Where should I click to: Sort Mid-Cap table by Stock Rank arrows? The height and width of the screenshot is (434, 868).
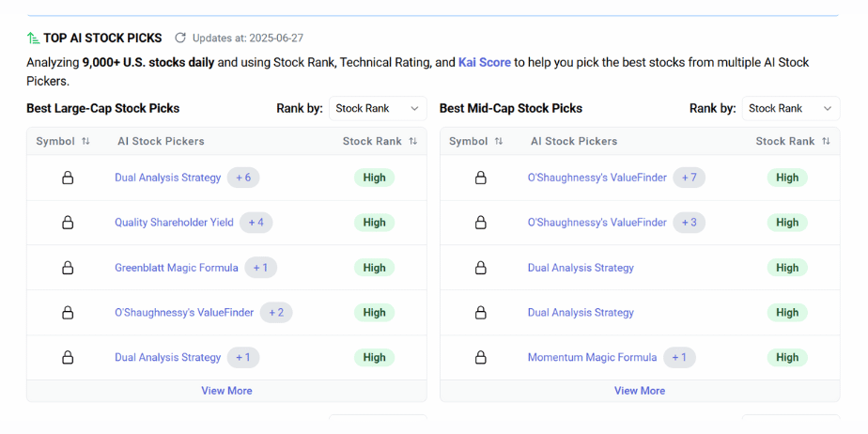(826, 141)
